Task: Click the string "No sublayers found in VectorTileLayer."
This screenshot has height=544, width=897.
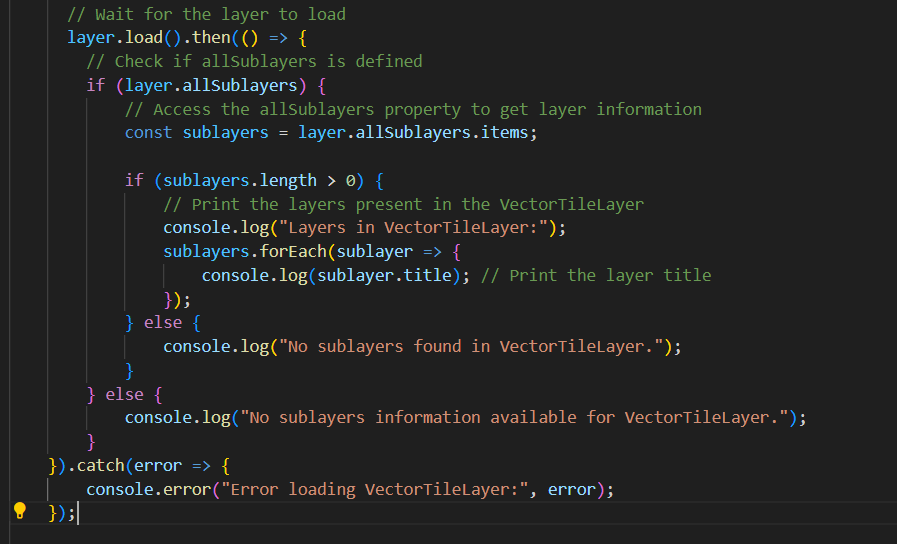Action: pyautogui.click(x=471, y=347)
